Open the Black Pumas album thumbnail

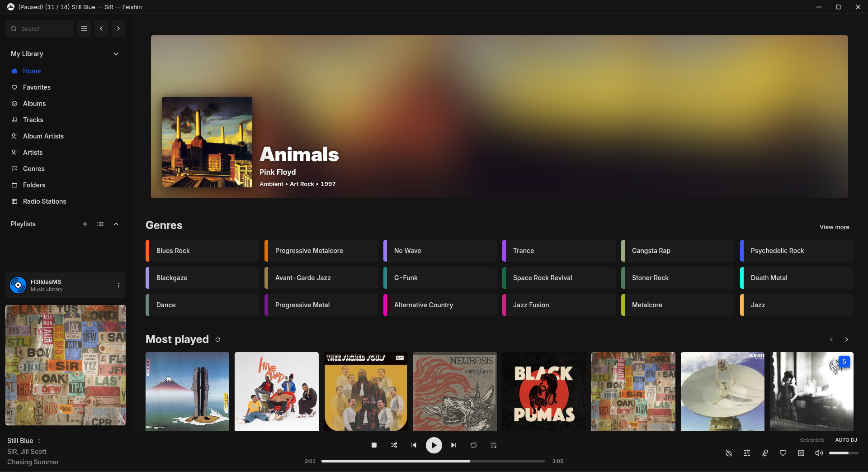544,391
